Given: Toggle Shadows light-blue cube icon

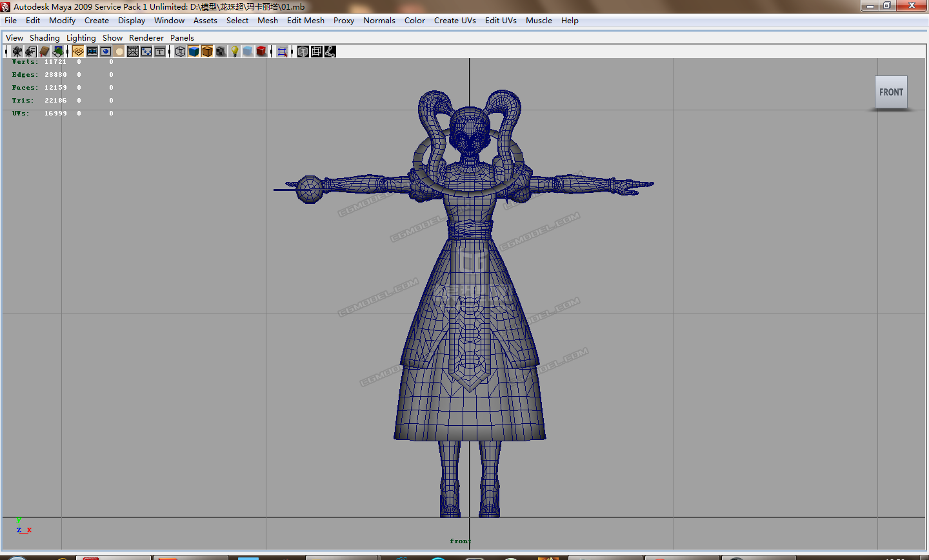Looking at the screenshot, I should coord(248,52).
